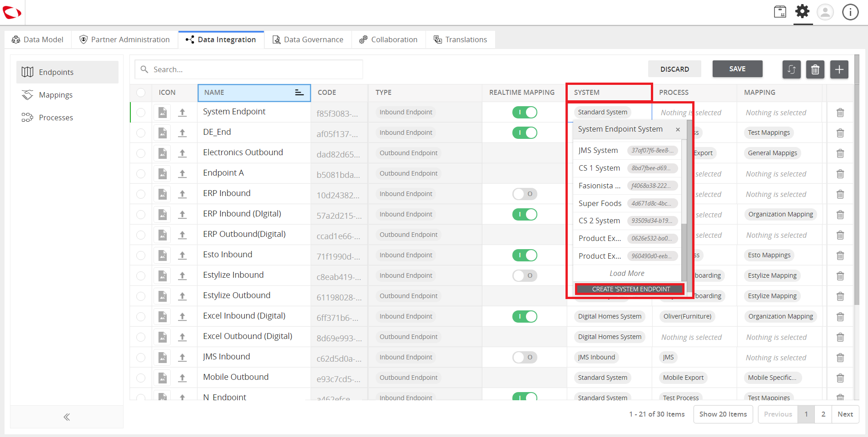Delete the ERP Inbound row via trash
This screenshot has height=437, width=868.
tap(840, 194)
